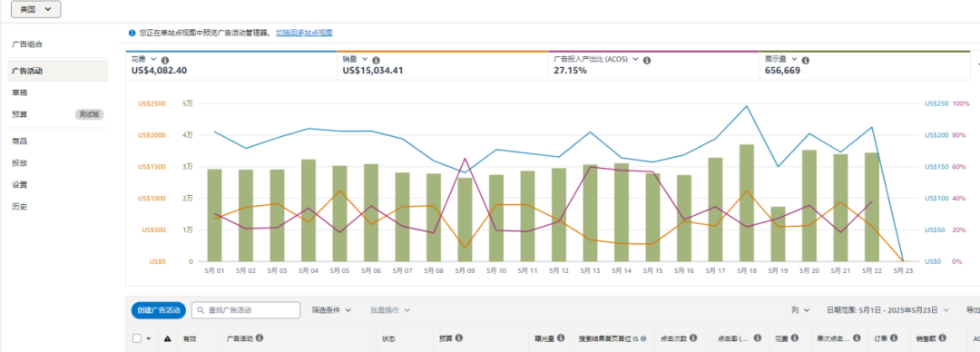Open info icon beside 搜索结果首页首位 IS header
The height and width of the screenshot is (352, 980).
click(643, 338)
